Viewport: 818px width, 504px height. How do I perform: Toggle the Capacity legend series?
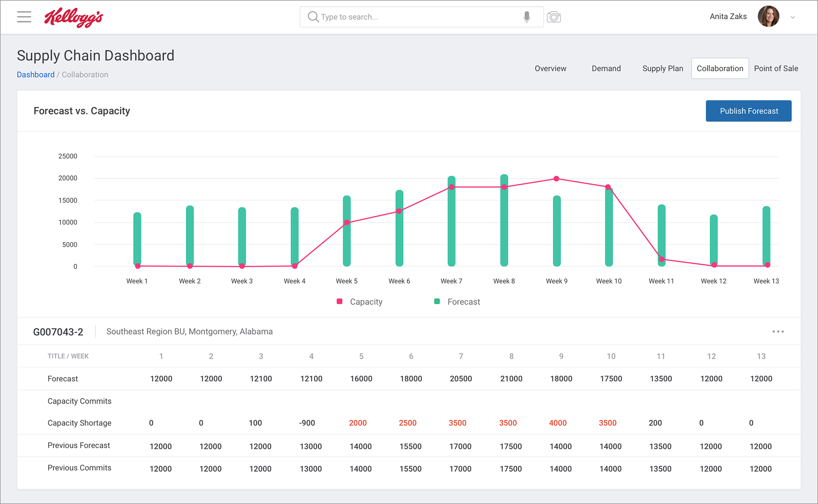pos(360,302)
